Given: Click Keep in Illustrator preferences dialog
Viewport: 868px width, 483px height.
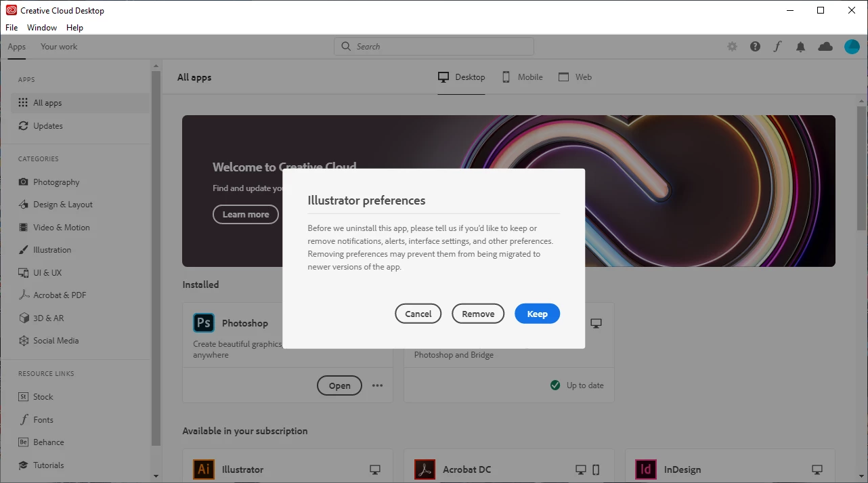Looking at the screenshot, I should point(537,314).
